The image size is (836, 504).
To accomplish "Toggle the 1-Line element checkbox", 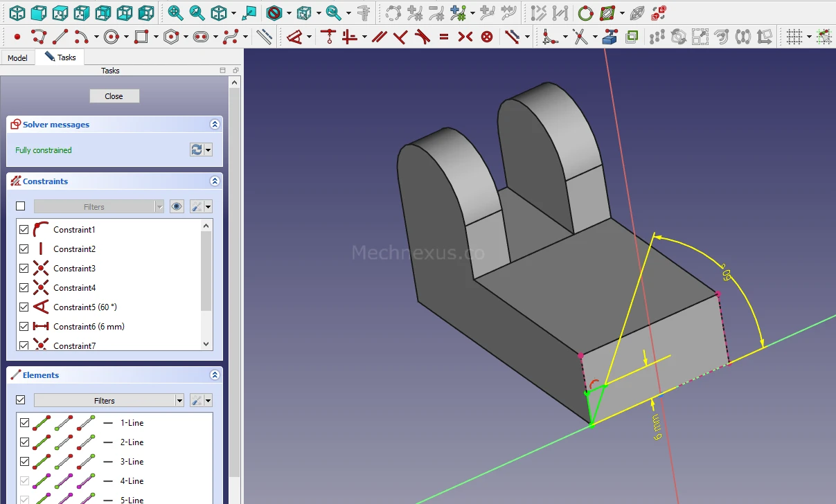I will coord(25,422).
